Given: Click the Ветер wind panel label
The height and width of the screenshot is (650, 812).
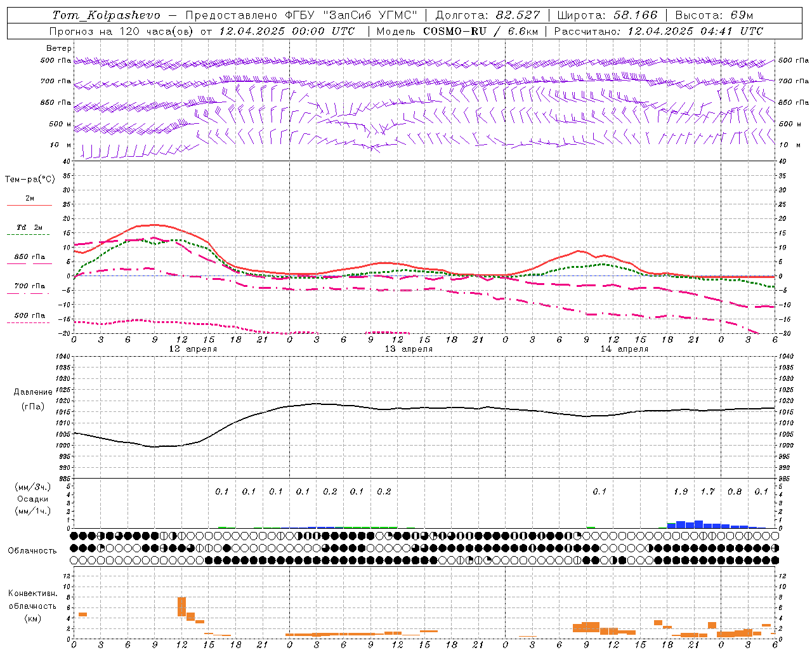Looking at the screenshot, I should (59, 48).
